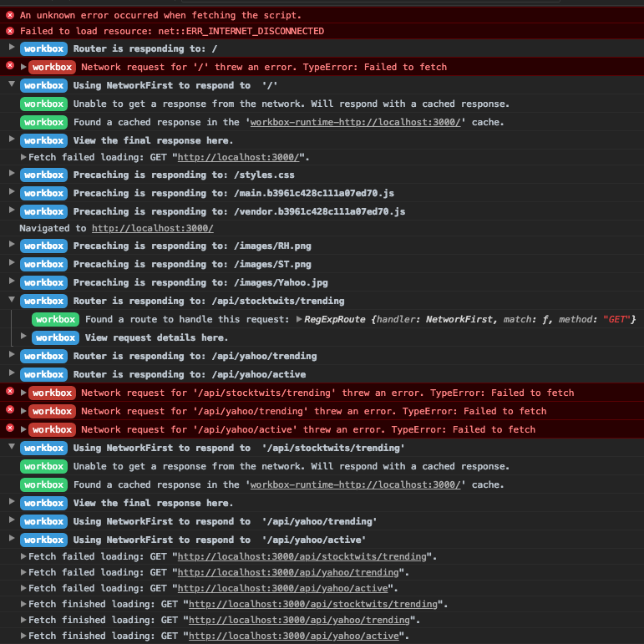Collapse "Using NetworkFirst to respond to '/'" group
The height and width of the screenshot is (644, 644).
coord(12,84)
